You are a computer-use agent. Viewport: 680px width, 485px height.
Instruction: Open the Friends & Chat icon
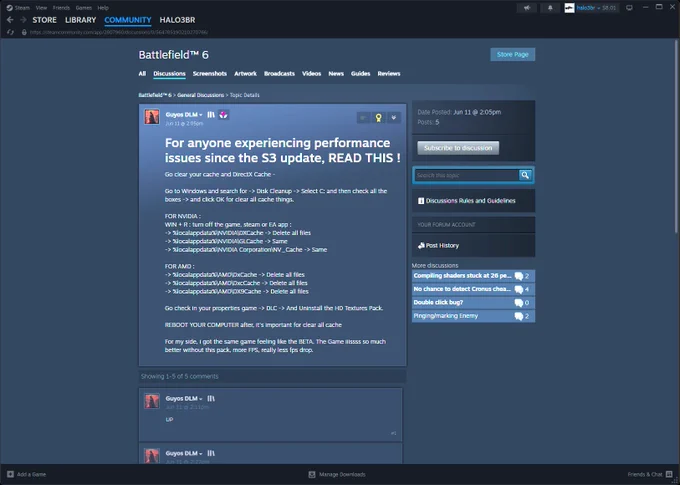tap(669, 474)
